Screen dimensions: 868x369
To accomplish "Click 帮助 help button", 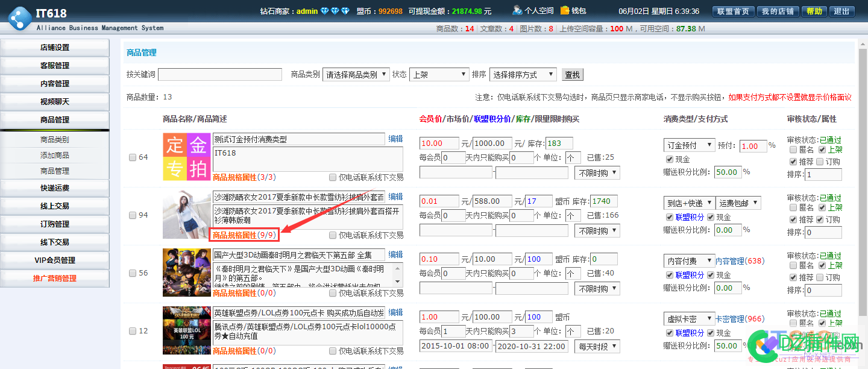I will pyautogui.click(x=814, y=11).
